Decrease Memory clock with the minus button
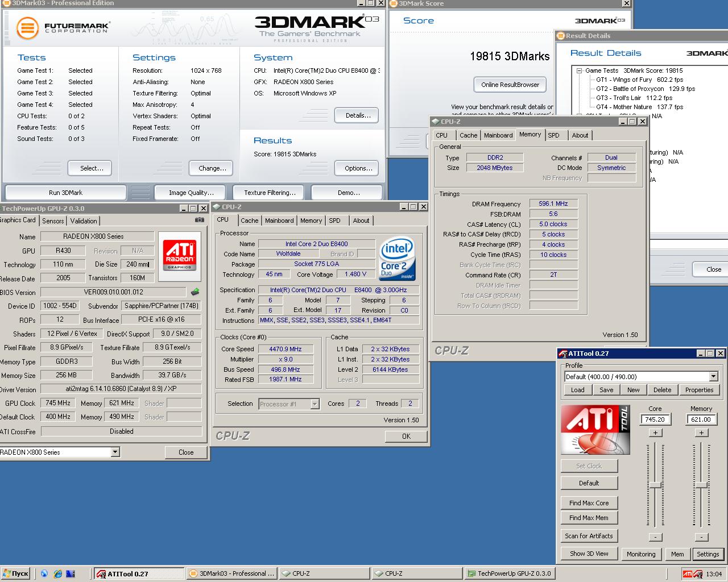 701,537
